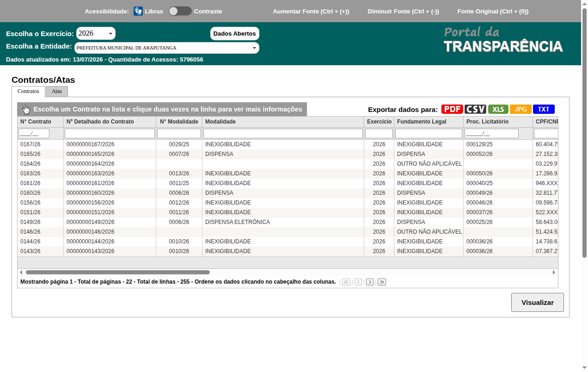Sort by Modalidade column header
This screenshot has height=372, width=588.
283,122
